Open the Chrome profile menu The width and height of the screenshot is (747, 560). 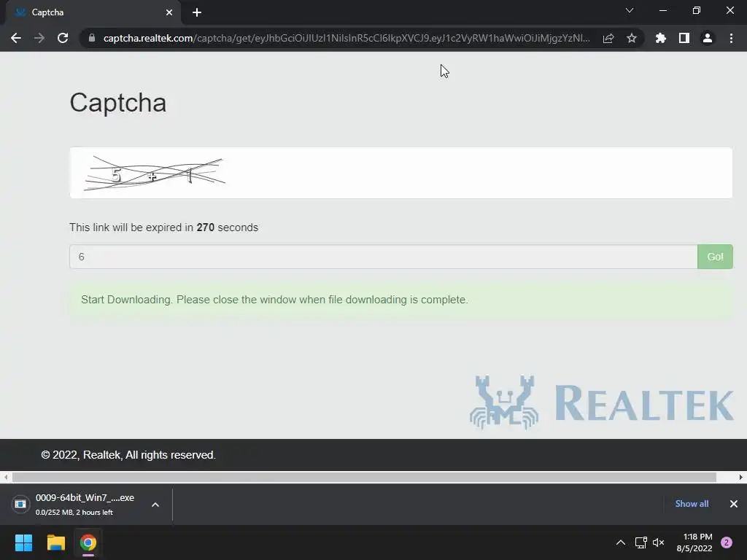[x=708, y=38]
